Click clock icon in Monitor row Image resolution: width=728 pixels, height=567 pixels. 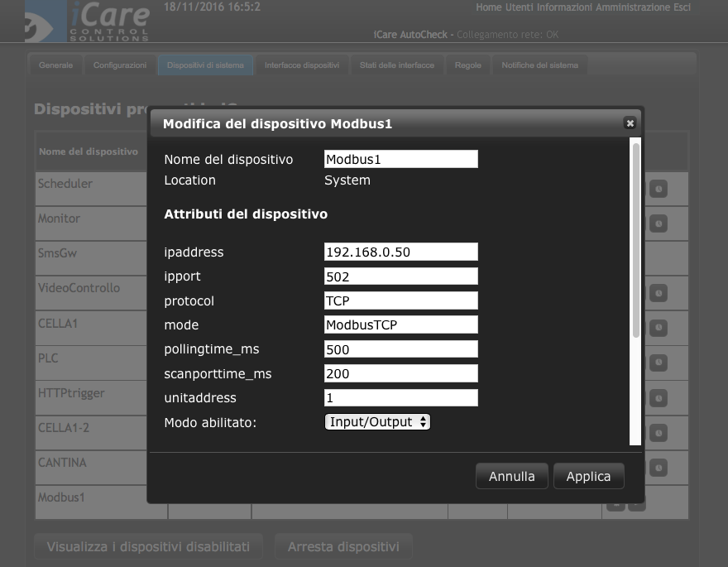click(x=659, y=223)
